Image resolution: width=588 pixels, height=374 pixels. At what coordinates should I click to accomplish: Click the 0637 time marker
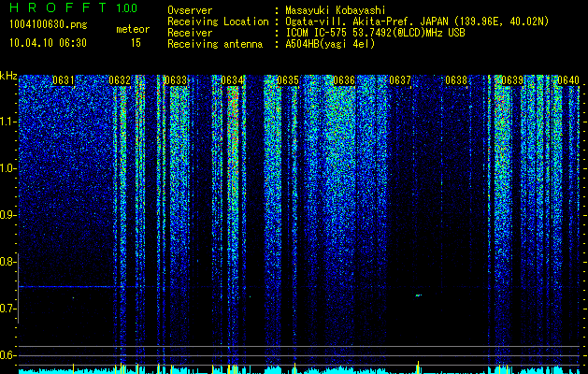tap(400, 80)
